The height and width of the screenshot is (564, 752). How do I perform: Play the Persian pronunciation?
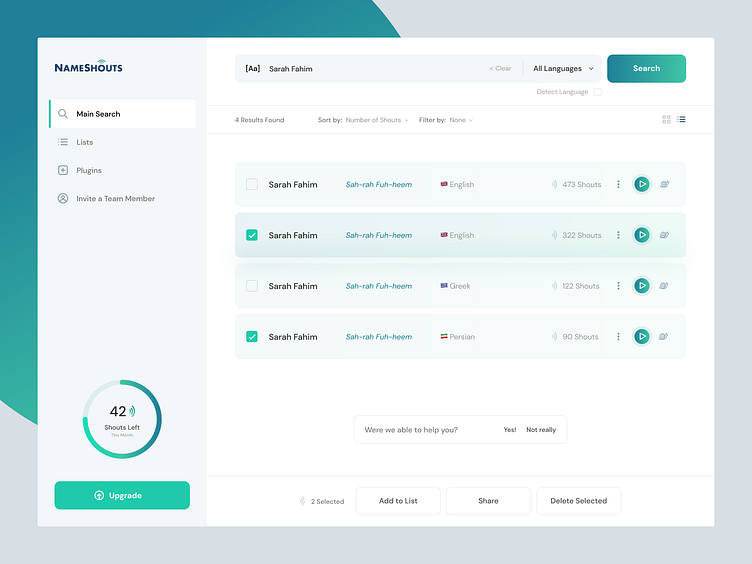[x=642, y=337]
